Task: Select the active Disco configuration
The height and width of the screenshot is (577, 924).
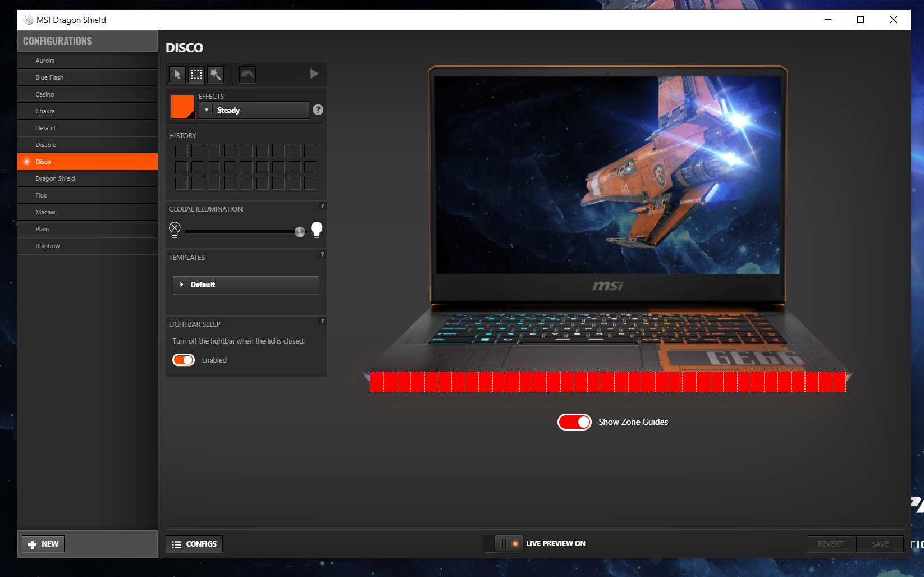Action: pos(88,162)
